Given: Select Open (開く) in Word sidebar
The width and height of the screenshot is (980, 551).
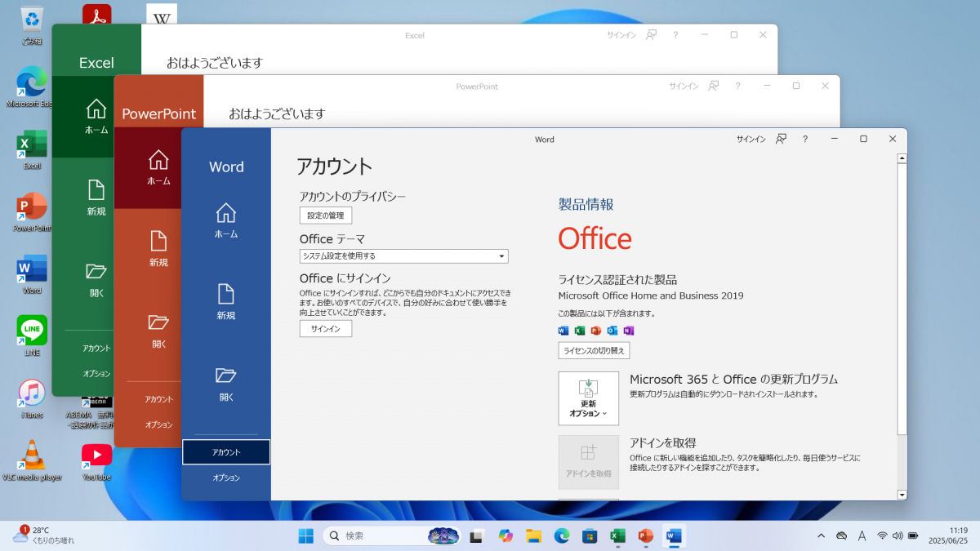Looking at the screenshot, I should point(226,384).
